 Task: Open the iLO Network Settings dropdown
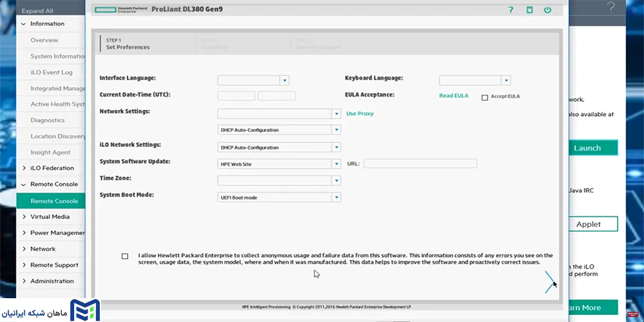[x=279, y=147]
